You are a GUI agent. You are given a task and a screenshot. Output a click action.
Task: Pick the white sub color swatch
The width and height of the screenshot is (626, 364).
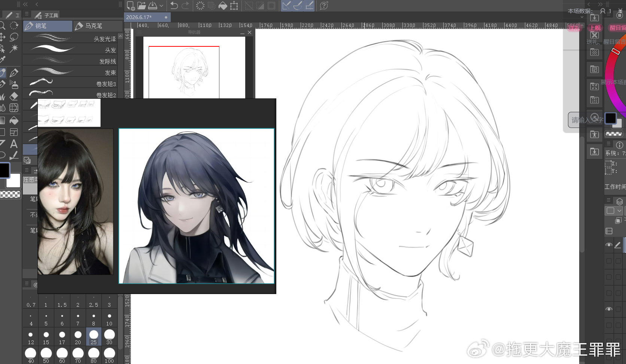click(14, 180)
